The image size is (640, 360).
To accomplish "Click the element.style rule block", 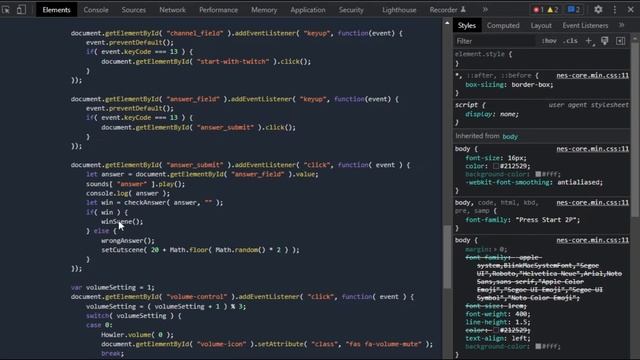I will 541,59.
